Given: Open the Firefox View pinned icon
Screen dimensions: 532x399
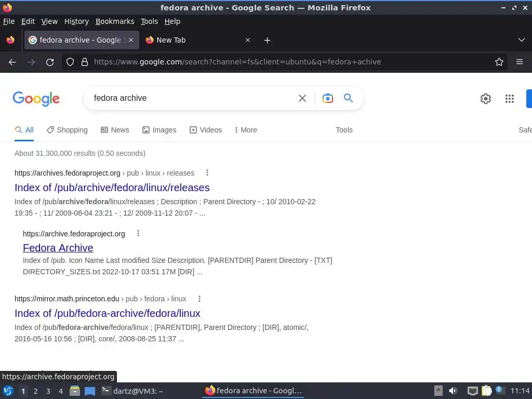Looking at the screenshot, I should [10, 40].
